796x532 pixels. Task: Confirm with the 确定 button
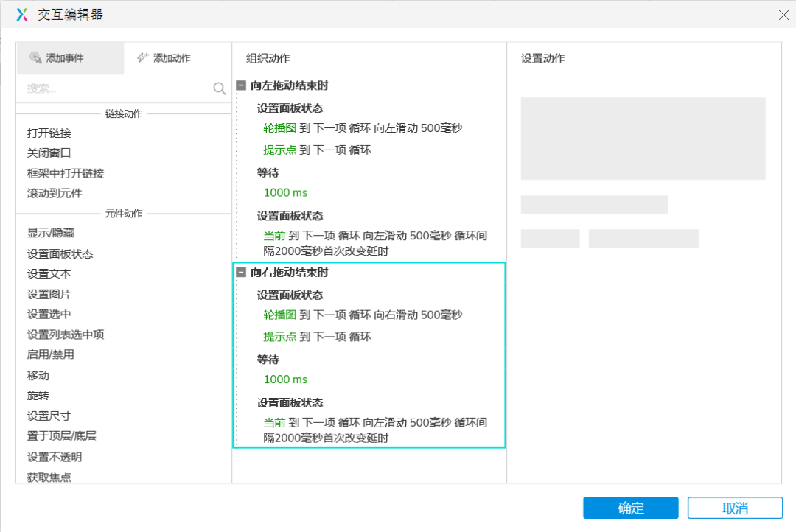tap(630, 508)
